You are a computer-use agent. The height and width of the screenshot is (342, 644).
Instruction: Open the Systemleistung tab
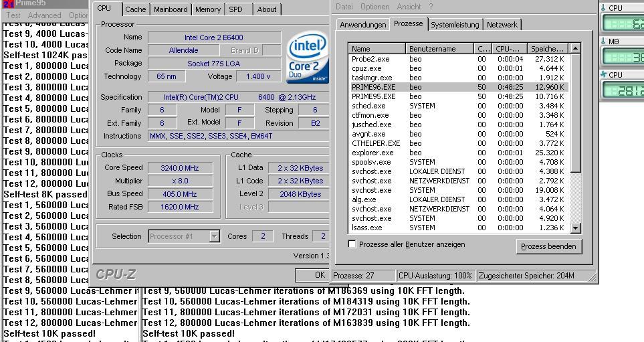[x=455, y=25]
